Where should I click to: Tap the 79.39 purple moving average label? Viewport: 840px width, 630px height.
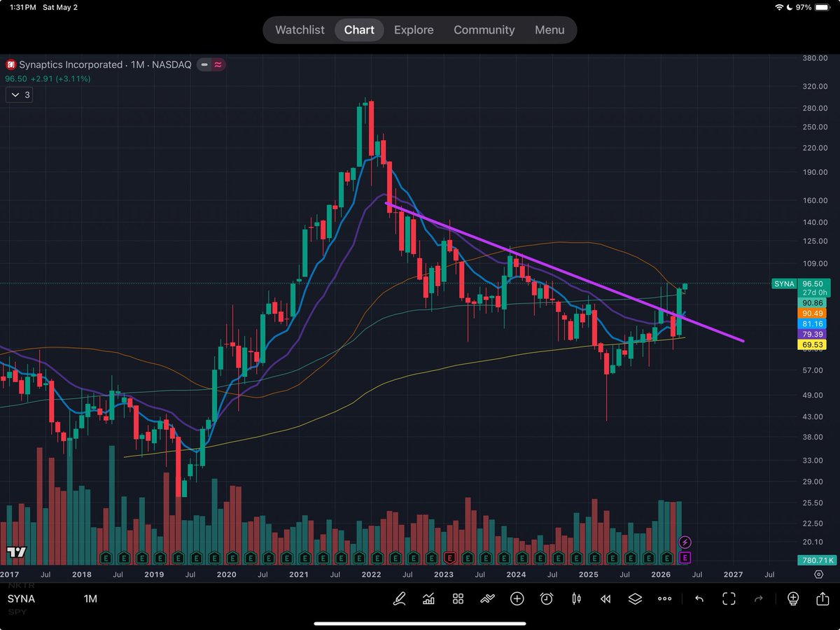point(813,335)
